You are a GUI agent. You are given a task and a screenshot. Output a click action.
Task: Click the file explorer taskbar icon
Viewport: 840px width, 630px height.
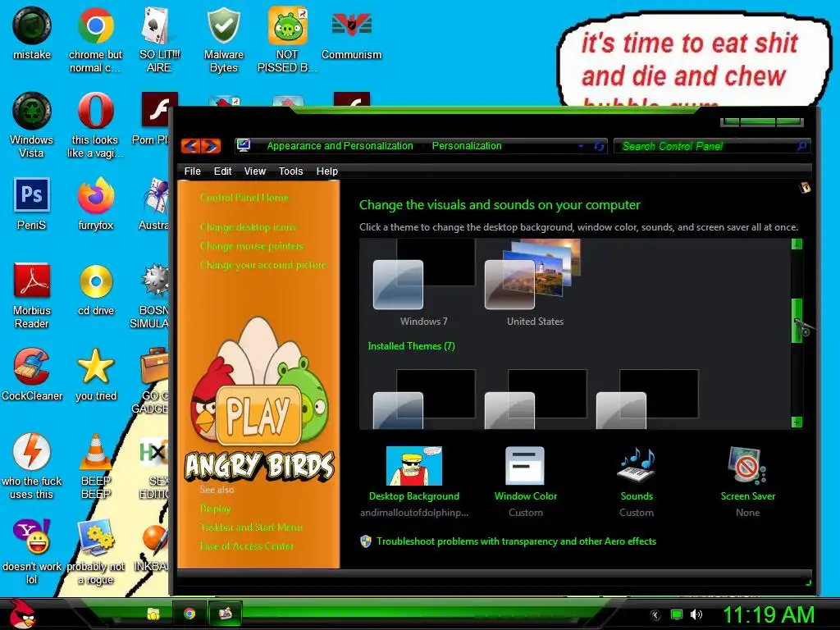pyautogui.click(x=153, y=614)
